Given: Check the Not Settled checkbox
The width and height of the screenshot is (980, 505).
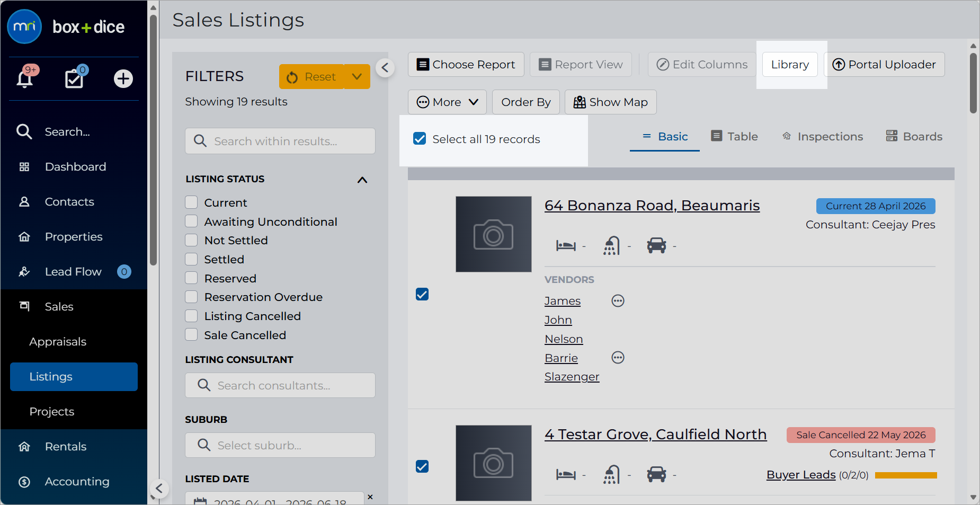Looking at the screenshot, I should coord(191,240).
